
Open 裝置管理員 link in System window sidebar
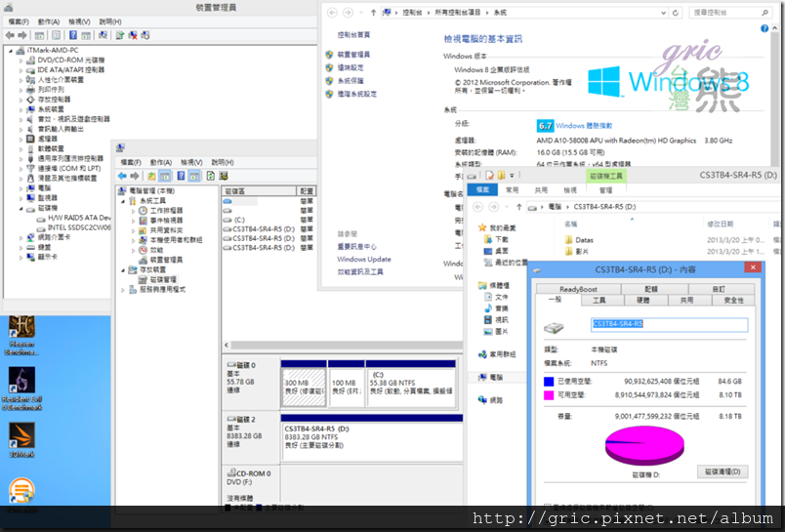353,55
